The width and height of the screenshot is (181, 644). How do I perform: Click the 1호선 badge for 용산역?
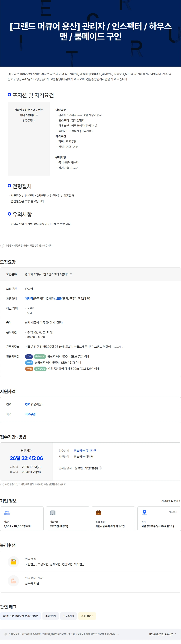[x=29, y=356]
